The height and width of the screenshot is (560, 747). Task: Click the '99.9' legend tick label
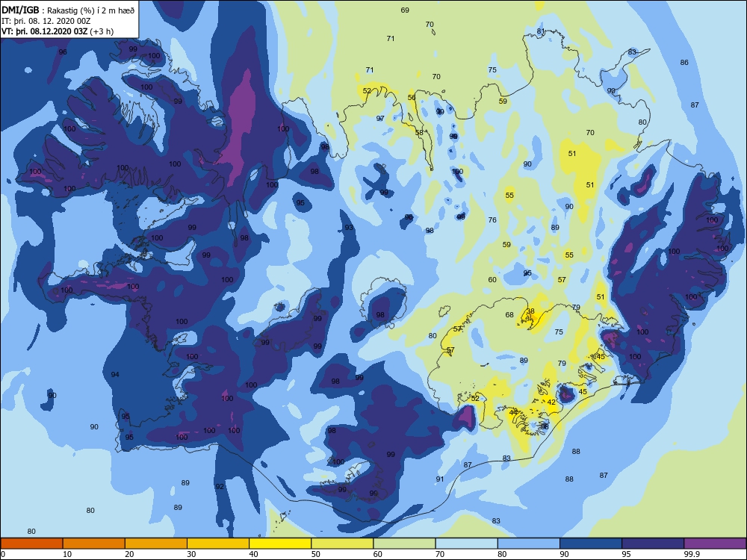692,554
